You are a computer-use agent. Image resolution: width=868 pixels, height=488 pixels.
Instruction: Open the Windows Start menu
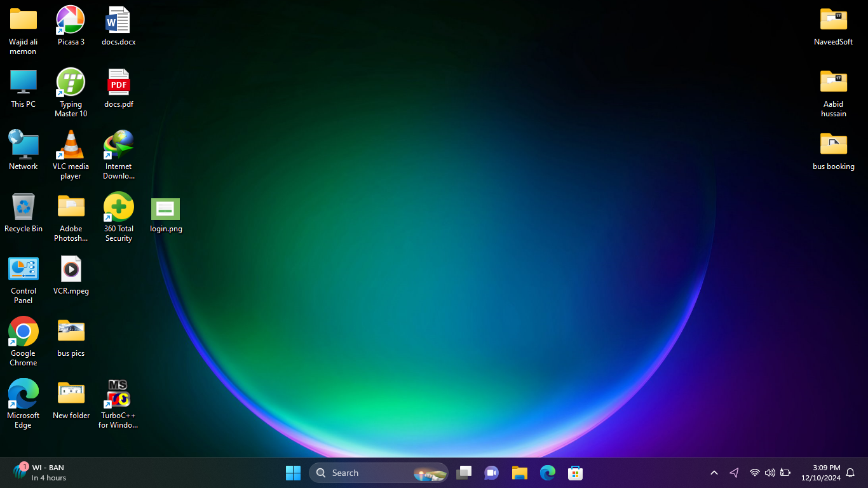pyautogui.click(x=293, y=473)
